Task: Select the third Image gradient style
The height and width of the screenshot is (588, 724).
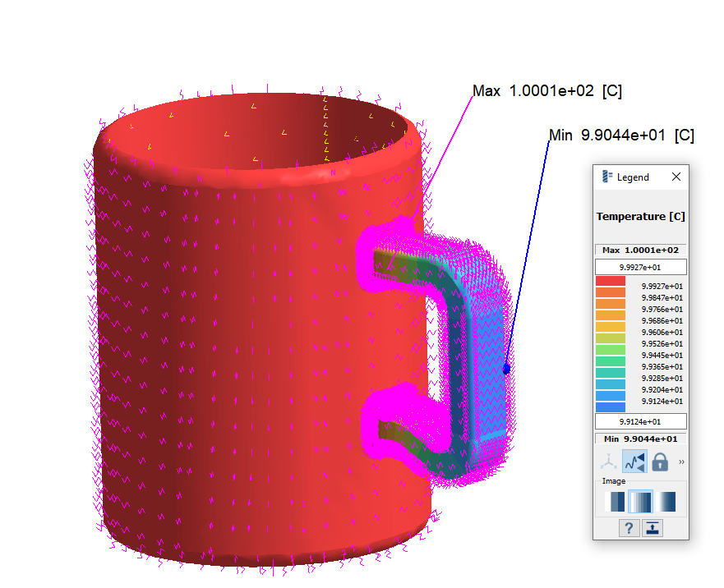Action: pos(666,502)
